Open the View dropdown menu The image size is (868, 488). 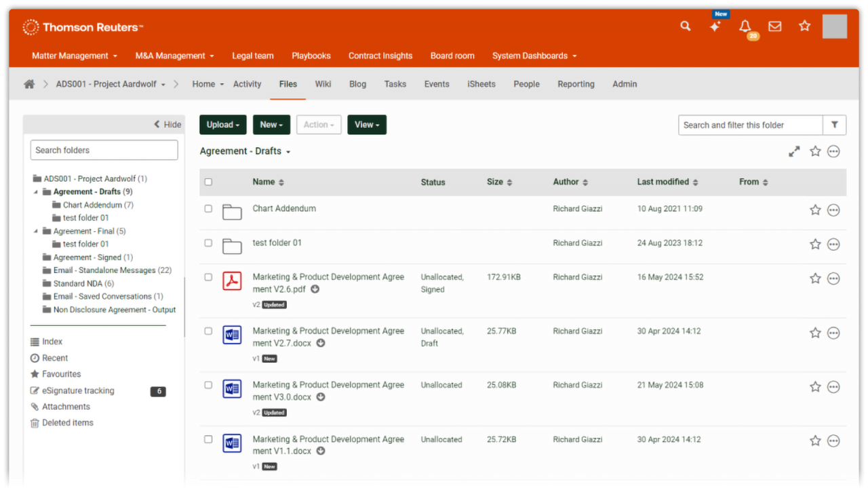tap(367, 125)
